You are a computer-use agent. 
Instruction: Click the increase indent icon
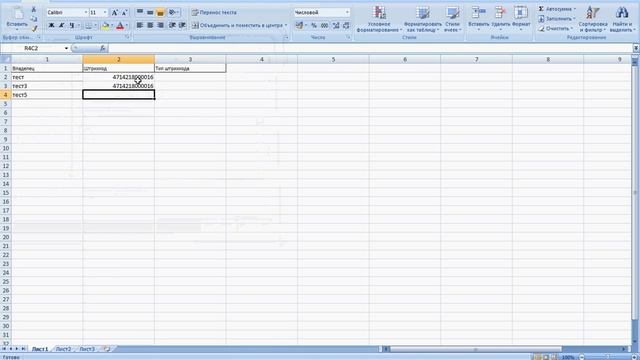tap(182, 25)
